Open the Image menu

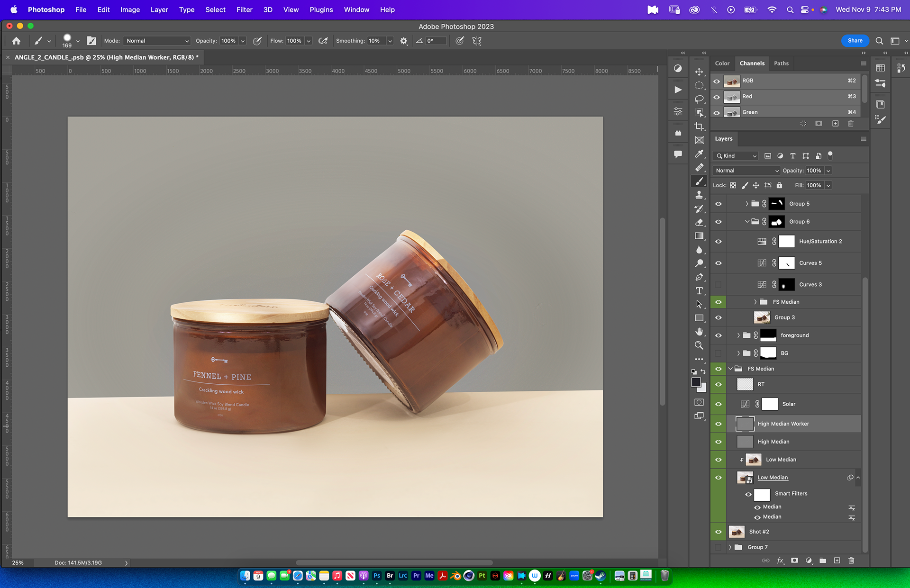pyautogui.click(x=130, y=9)
